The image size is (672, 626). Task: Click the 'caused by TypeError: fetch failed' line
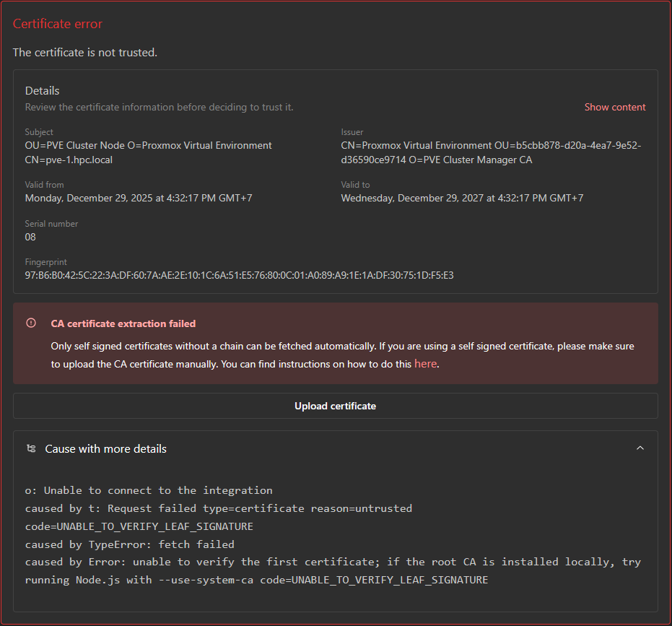pos(129,544)
